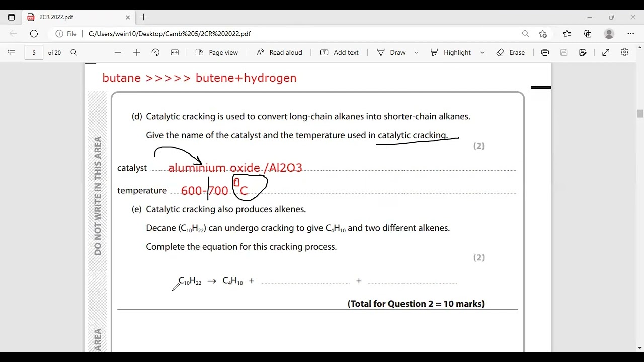Click the zoom magnifier in address bar
This screenshot has height=362, width=644.
(x=525, y=34)
